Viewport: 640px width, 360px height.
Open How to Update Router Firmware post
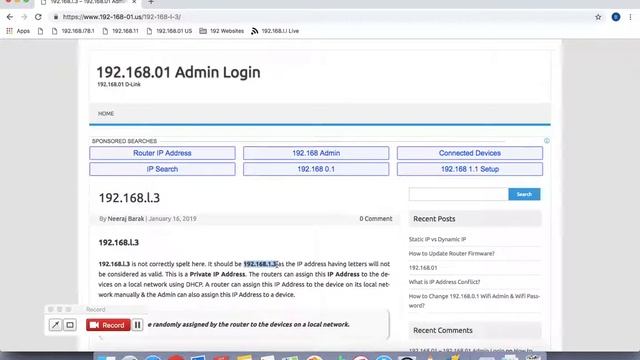tap(451, 253)
